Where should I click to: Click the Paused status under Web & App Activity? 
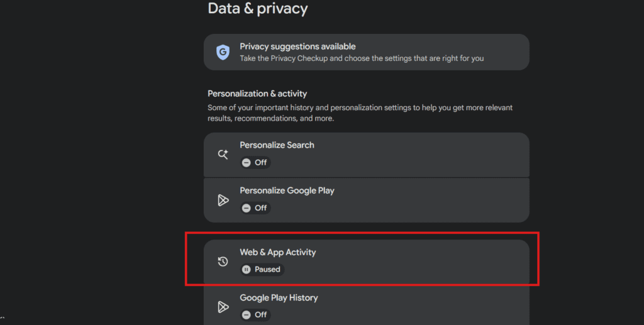click(x=262, y=270)
